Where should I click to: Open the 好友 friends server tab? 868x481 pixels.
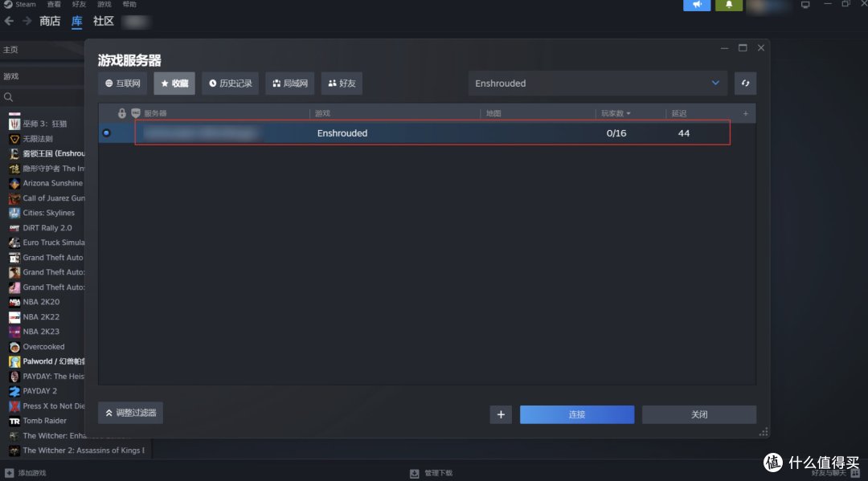click(x=342, y=84)
